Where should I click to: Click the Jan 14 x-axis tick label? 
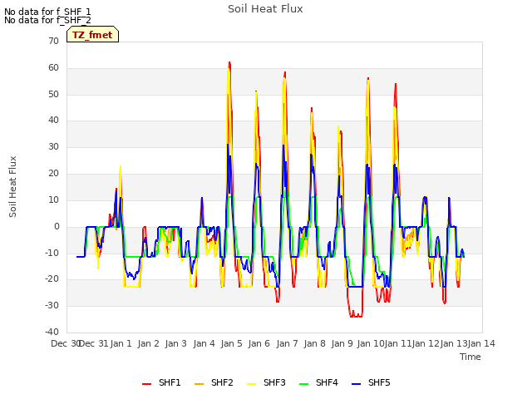[x=481, y=343]
